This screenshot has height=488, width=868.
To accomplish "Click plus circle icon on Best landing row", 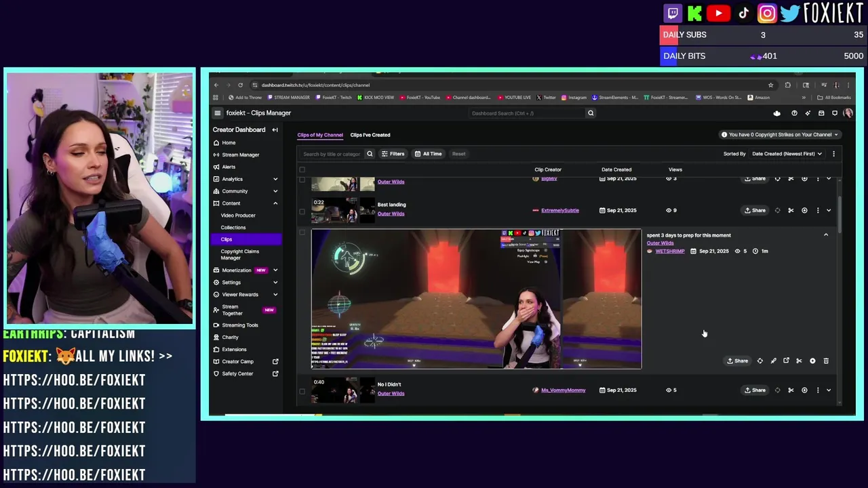I will tap(804, 211).
